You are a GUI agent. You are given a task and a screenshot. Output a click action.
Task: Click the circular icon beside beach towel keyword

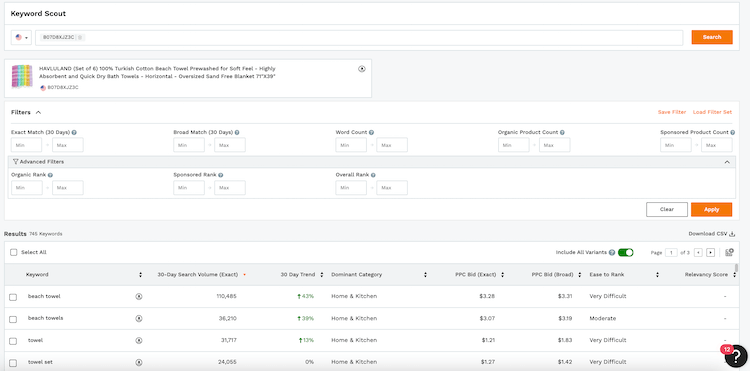tap(139, 296)
